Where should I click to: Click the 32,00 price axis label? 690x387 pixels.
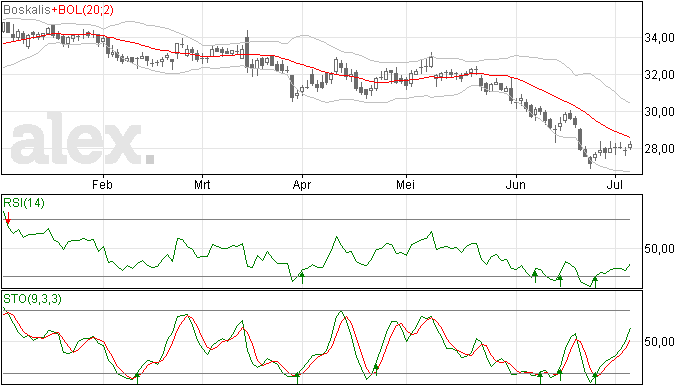pos(659,75)
